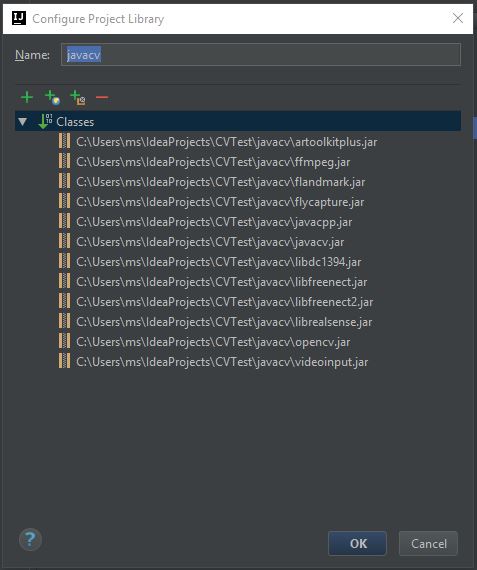This screenshot has width=477, height=570.
Task: Click the green Add (plus) icon
Action: (27, 97)
